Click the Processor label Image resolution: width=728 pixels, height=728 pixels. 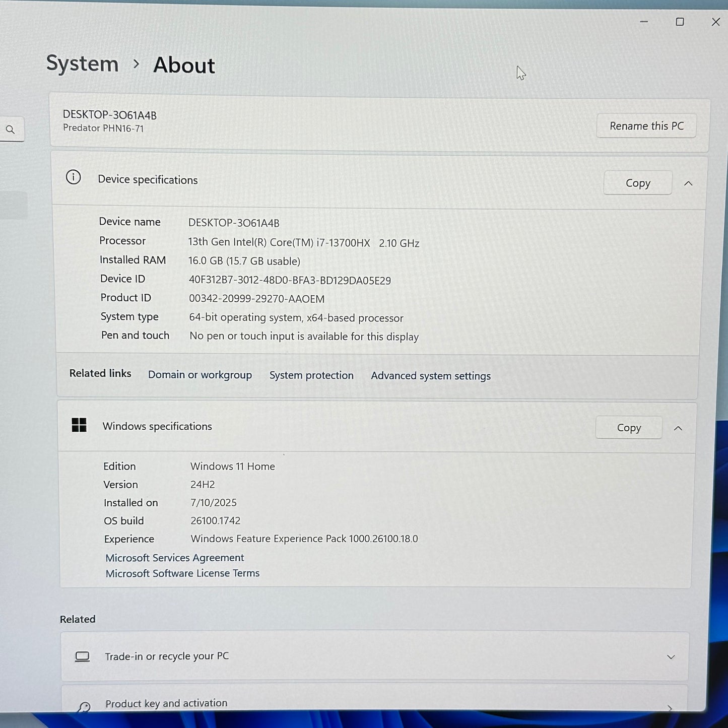(x=122, y=241)
